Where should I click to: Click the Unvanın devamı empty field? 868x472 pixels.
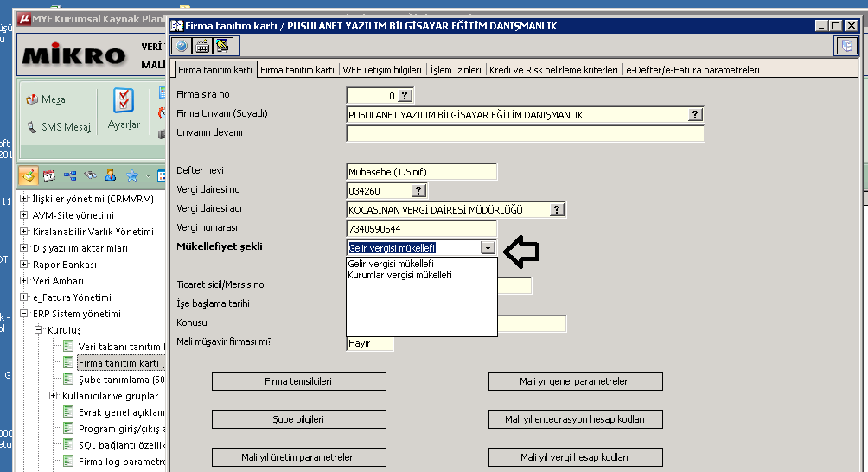(526, 133)
